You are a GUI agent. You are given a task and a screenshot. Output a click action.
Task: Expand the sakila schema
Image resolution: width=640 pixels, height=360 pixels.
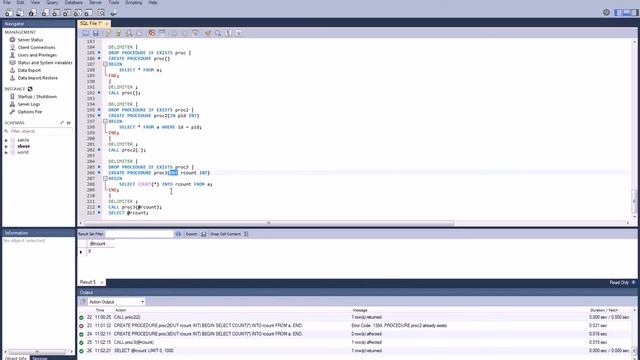6,140
